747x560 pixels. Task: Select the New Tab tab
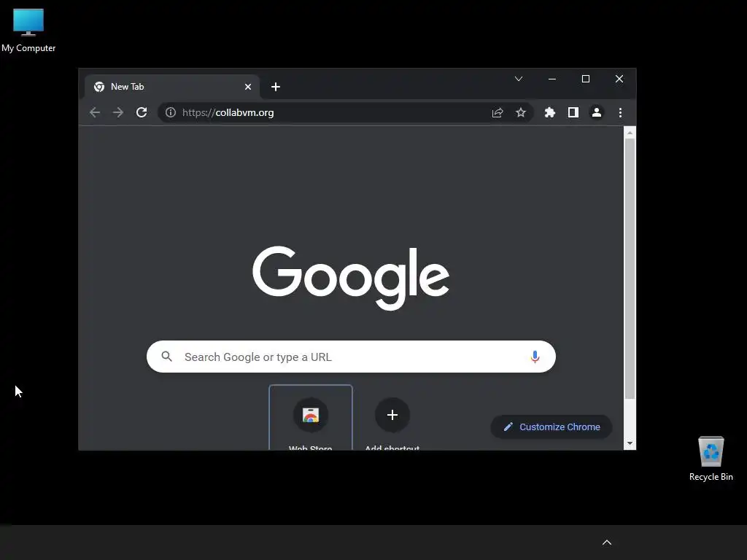172,87
